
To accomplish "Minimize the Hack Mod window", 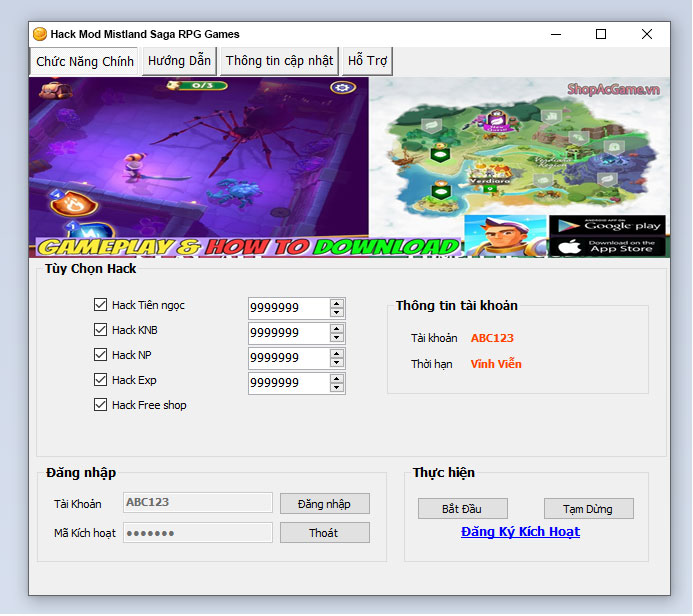I will click(556, 34).
